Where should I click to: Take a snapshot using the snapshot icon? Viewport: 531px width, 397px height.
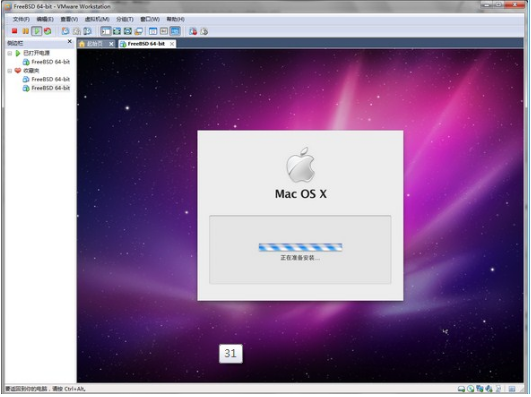pyautogui.click(x=65, y=31)
